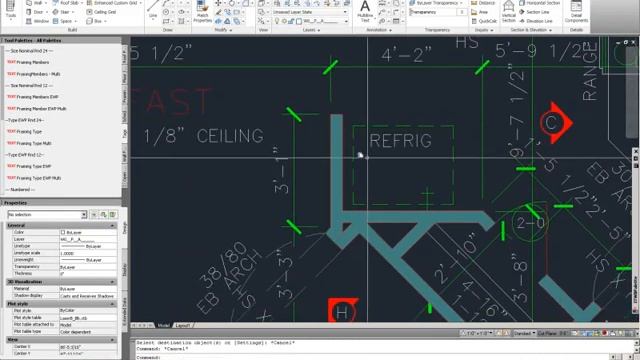
Task: Activate the Ceiling Grid tool
Action: click(101, 12)
